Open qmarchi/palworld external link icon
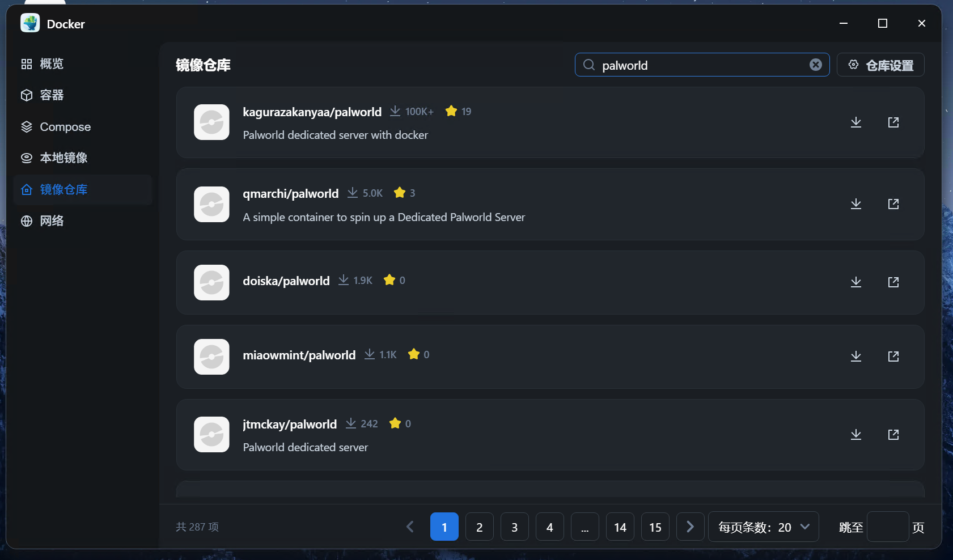The height and width of the screenshot is (560, 953). point(893,204)
